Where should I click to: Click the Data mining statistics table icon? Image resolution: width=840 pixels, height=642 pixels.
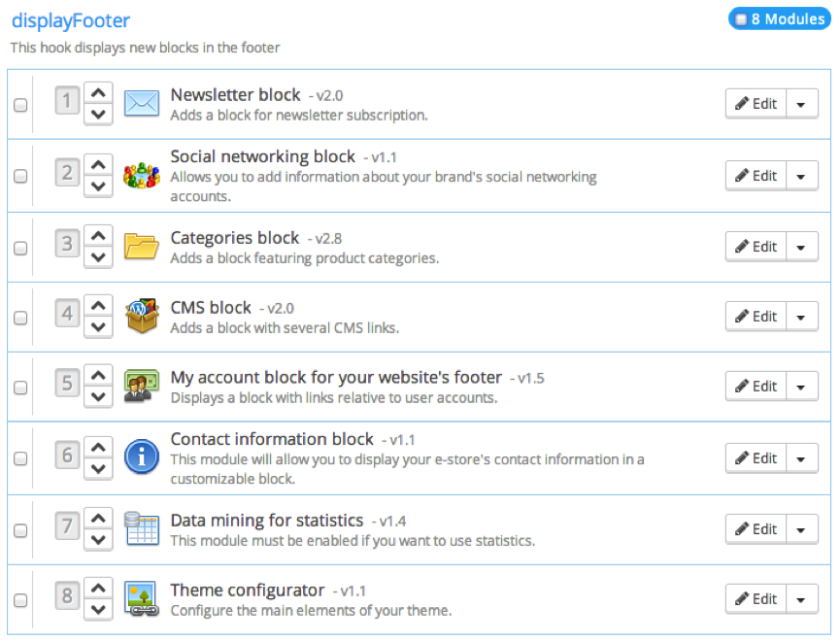click(142, 528)
